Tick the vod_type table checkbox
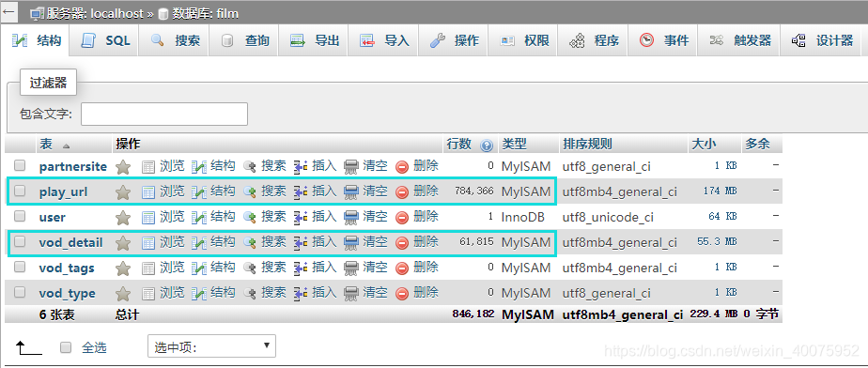This screenshot has width=868, height=368. coord(20,292)
